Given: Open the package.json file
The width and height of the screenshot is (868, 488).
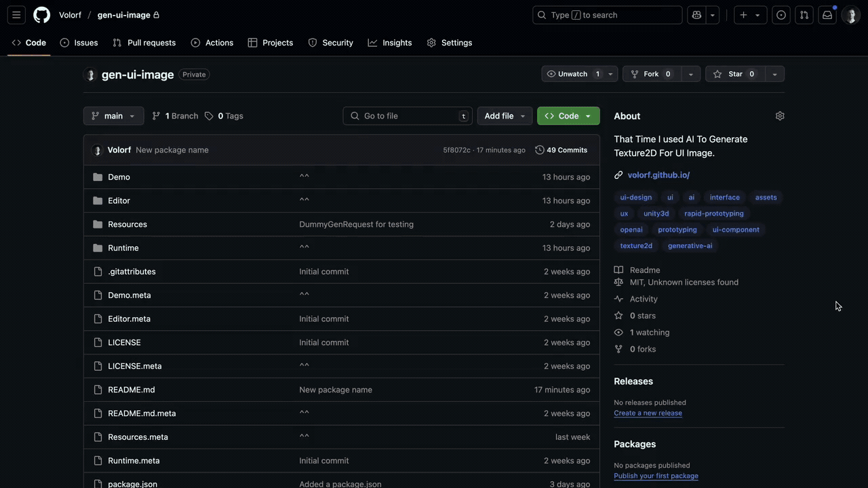Looking at the screenshot, I should coord(132,484).
